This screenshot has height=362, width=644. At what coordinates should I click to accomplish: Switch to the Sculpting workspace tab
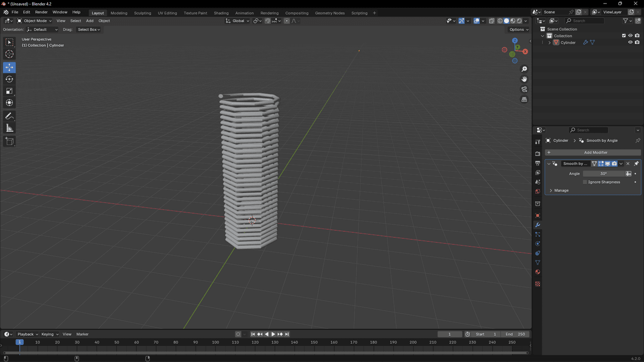pos(142,13)
